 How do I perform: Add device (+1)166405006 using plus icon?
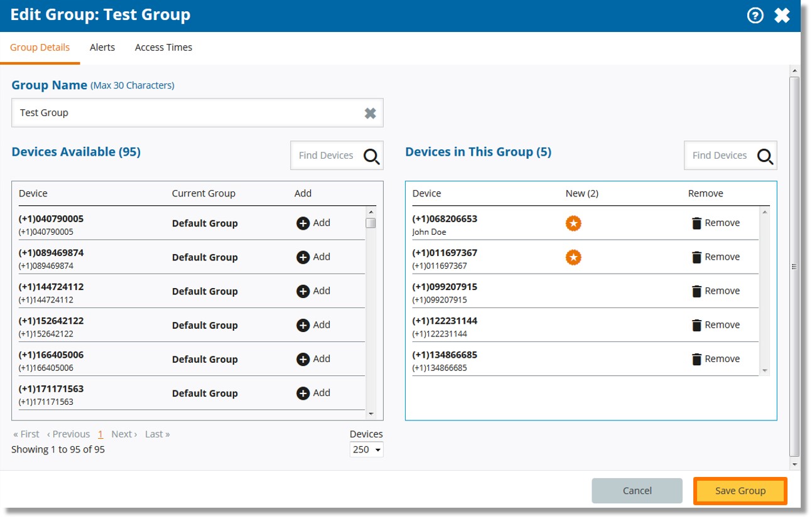tap(303, 358)
